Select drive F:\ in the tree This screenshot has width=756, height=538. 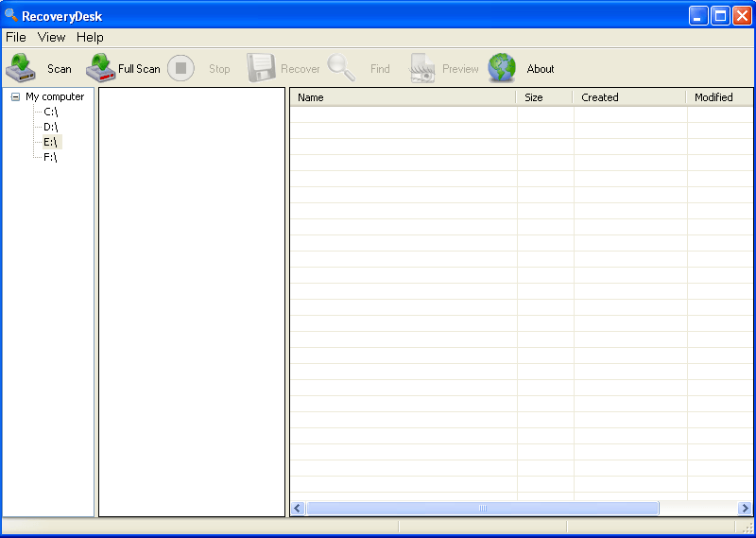(50, 157)
